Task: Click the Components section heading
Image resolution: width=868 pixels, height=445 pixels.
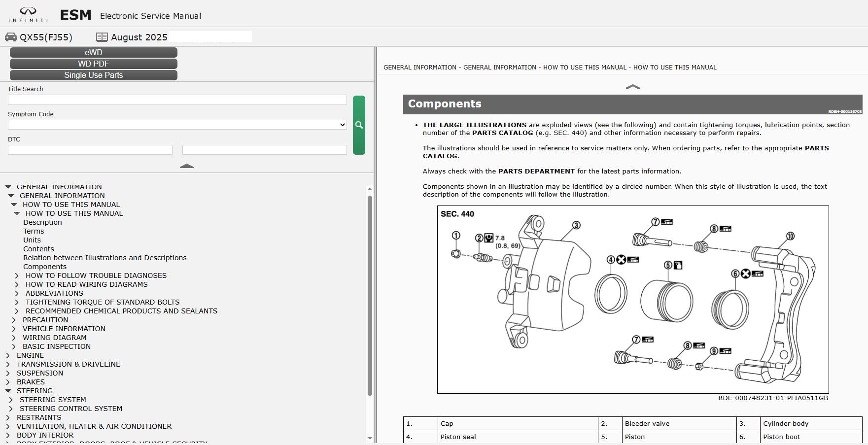Action: click(x=445, y=104)
